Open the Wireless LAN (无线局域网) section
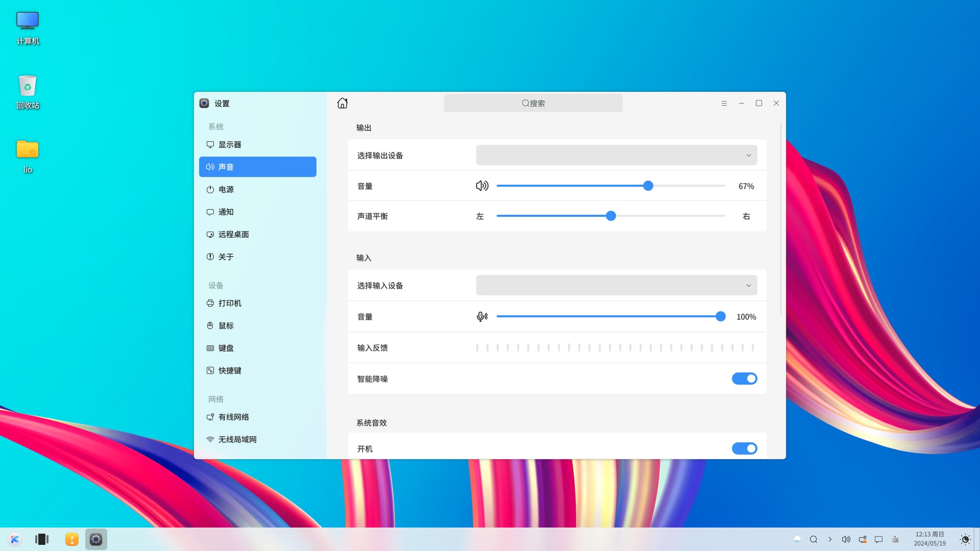 [237, 440]
